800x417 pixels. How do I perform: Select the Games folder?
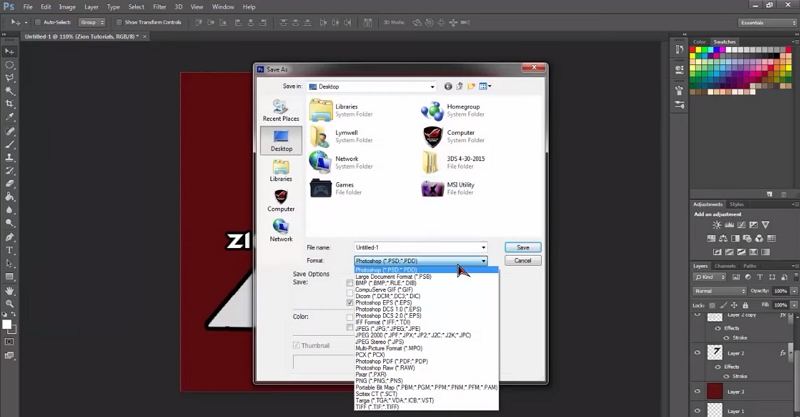[x=337, y=188]
